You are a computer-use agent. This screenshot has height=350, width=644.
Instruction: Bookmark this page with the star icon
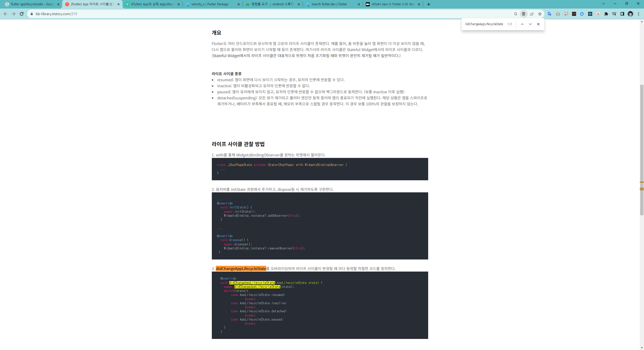coord(540,14)
